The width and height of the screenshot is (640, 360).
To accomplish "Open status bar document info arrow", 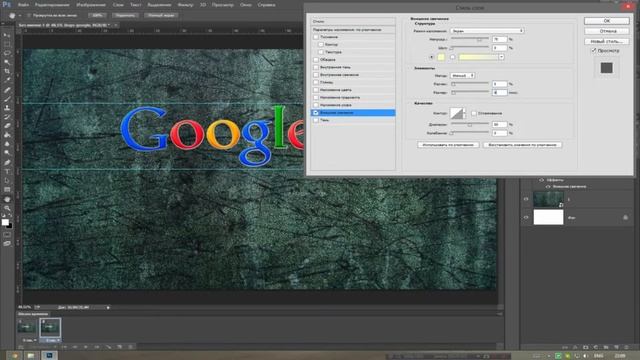I will pyautogui.click(x=108, y=307).
